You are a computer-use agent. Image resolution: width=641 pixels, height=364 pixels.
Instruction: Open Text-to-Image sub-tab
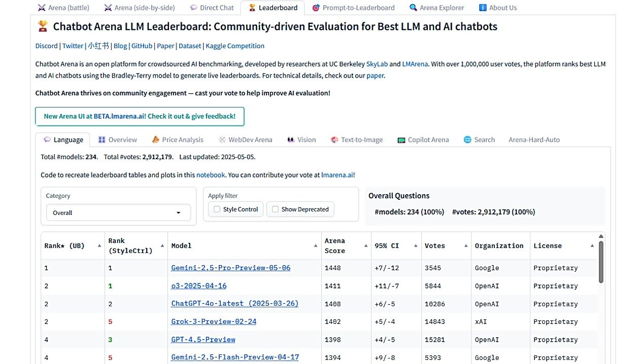tap(357, 140)
